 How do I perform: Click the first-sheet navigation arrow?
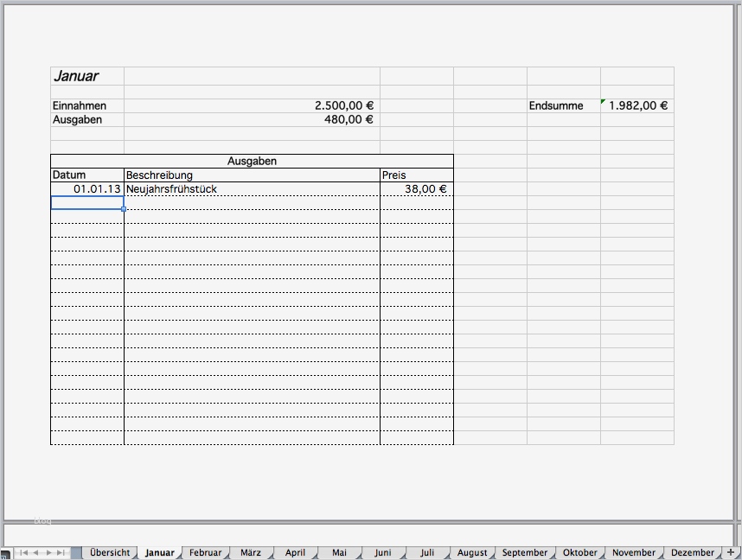23,552
